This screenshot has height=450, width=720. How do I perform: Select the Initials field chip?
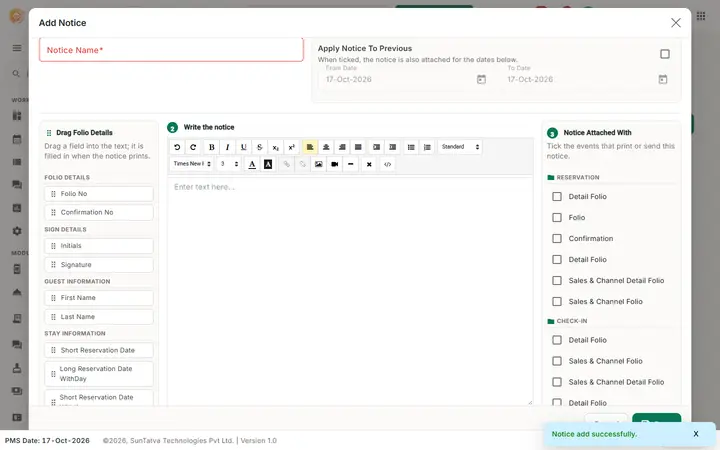click(99, 246)
